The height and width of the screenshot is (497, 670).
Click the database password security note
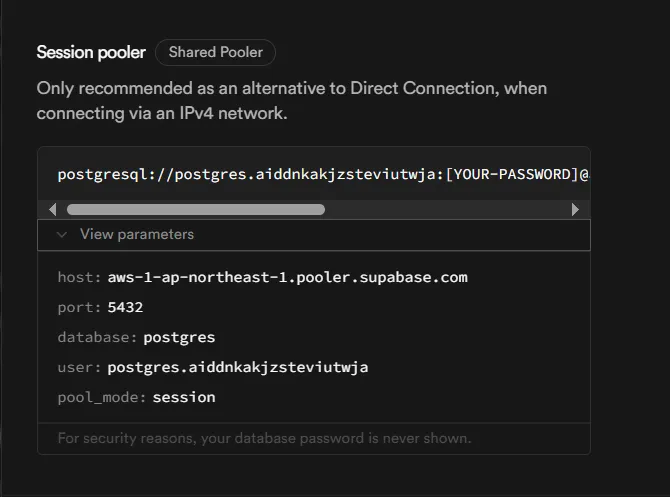(x=264, y=438)
